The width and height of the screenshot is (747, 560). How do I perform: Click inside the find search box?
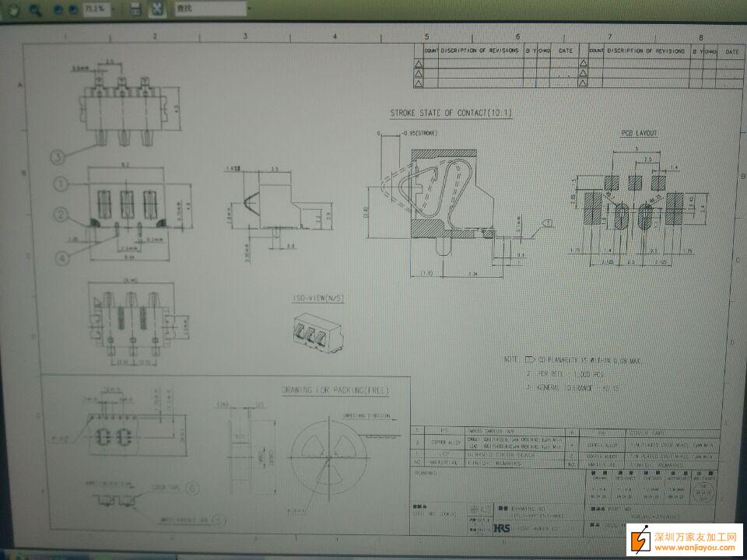(x=206, y=9)
